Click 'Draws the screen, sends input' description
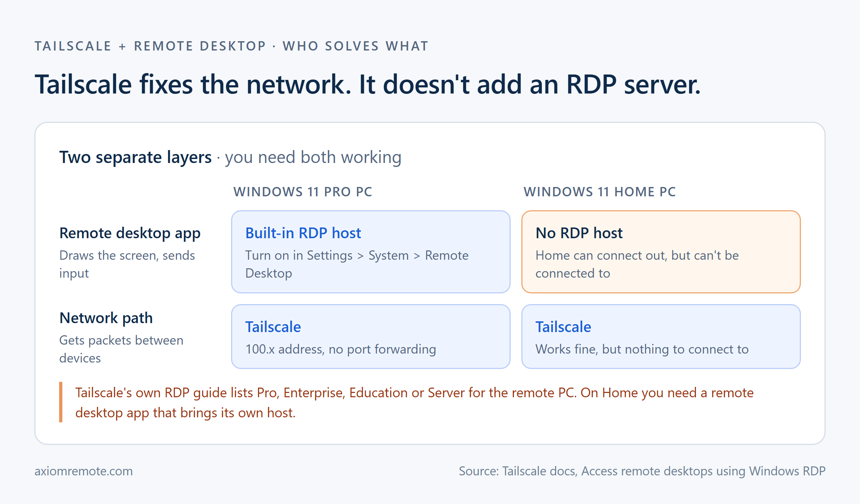Viewport: 860px width, 504px height. point(127,264)
